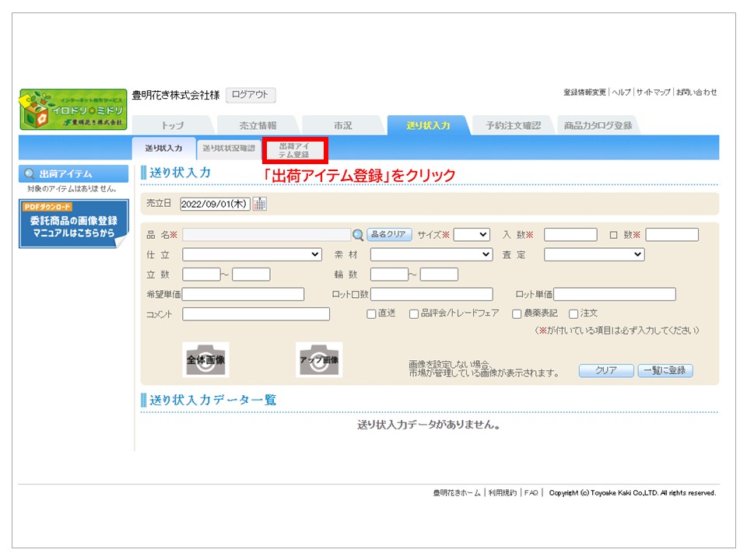This screenshot has height=560, width=747.
Task: Open the 素材 combo box
Action: point(431,254)
